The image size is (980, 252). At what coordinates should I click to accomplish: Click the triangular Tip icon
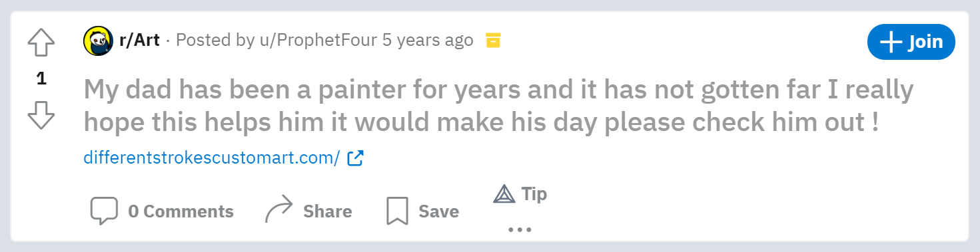coord(504,193)
